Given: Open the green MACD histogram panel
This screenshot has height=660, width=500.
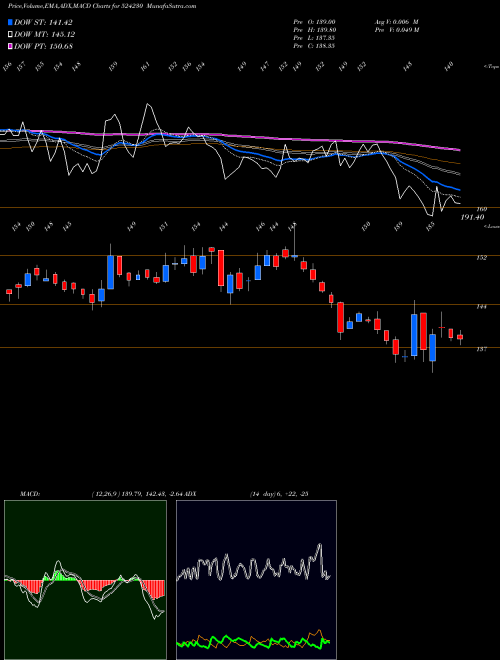Looking at the screenshot, I should (85, 580).
